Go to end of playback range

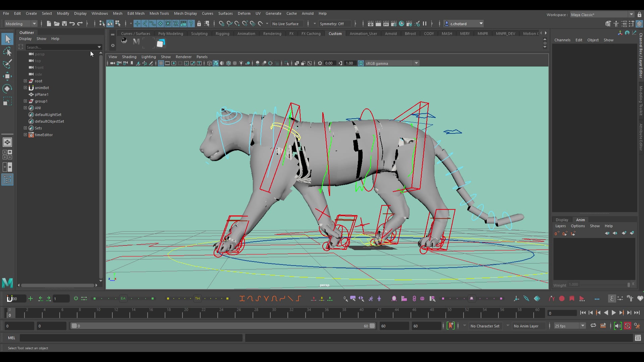pos(637,313)
